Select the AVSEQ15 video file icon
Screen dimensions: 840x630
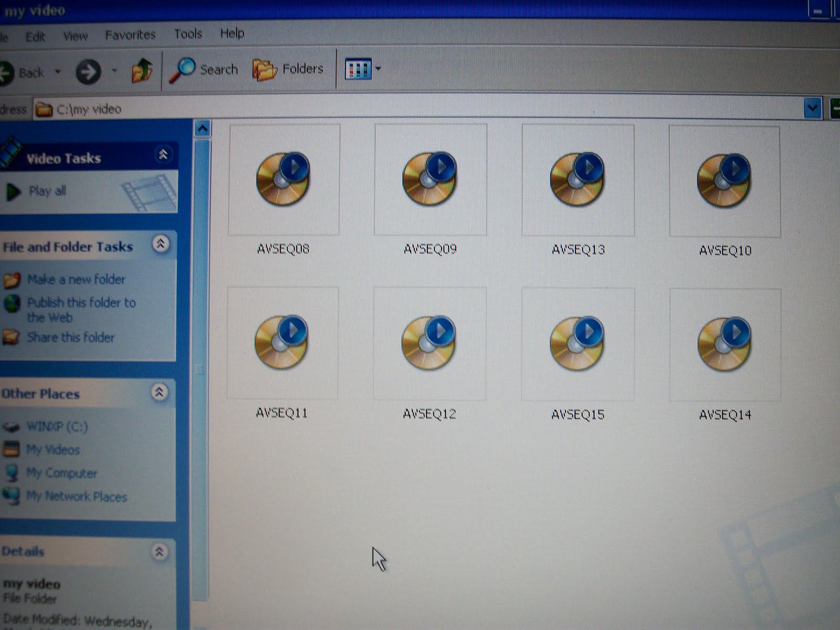(577, 344)
